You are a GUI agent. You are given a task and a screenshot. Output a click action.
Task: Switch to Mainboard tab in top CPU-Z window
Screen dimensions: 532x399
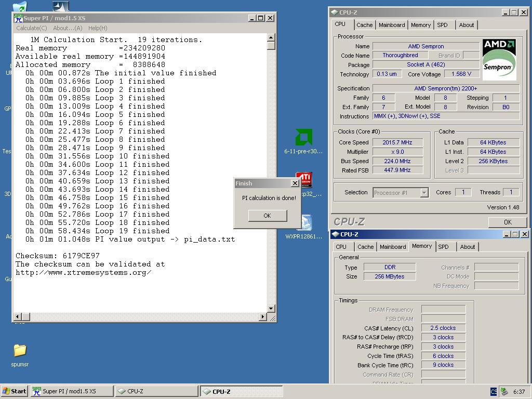(x=392, y=25)
